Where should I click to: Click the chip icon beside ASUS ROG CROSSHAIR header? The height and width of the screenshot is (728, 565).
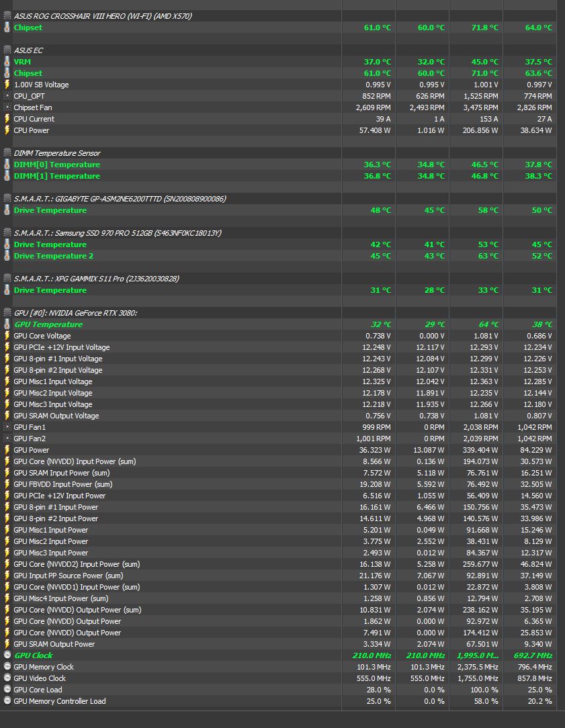coord(7,16)
